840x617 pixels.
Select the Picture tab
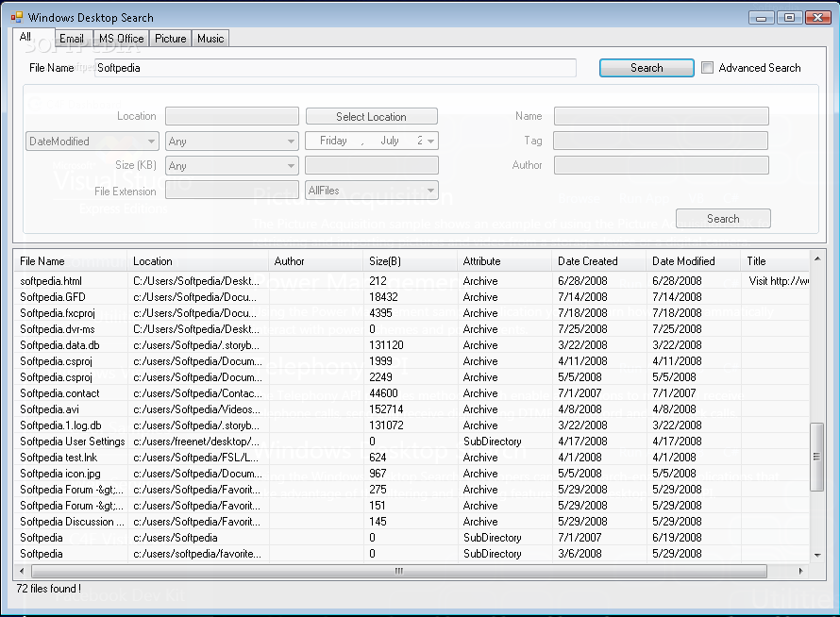[170, 39]
